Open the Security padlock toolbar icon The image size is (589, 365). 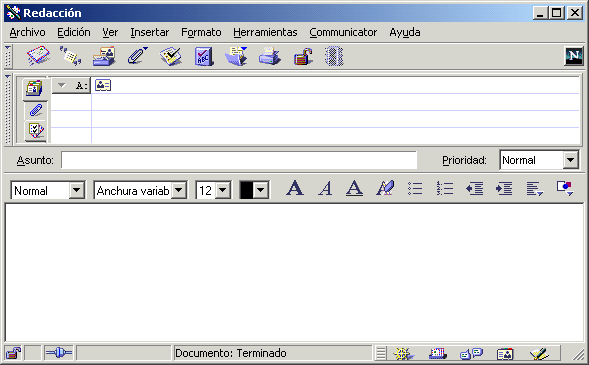pos(303,56)
